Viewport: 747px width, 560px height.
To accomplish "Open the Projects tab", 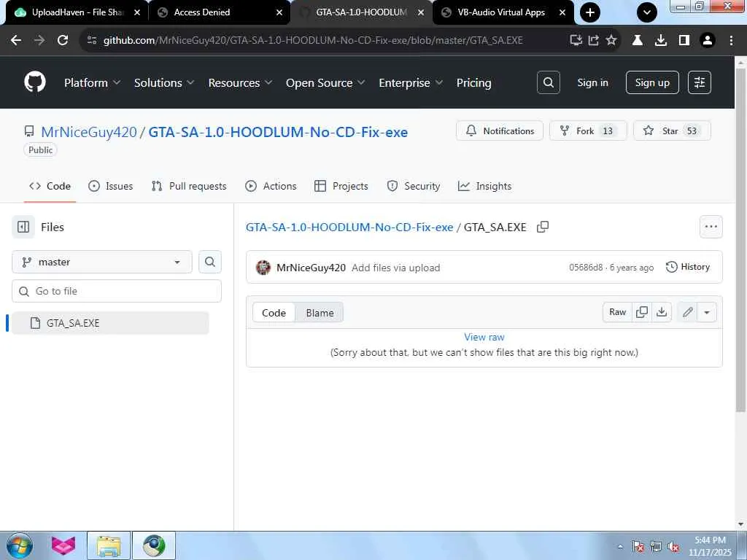I will (x=341, y=186).
